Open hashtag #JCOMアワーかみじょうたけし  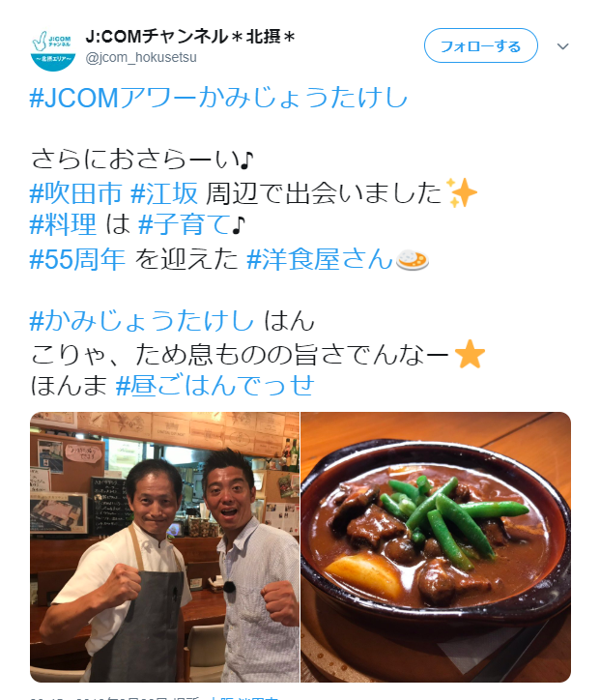point(218,98)
